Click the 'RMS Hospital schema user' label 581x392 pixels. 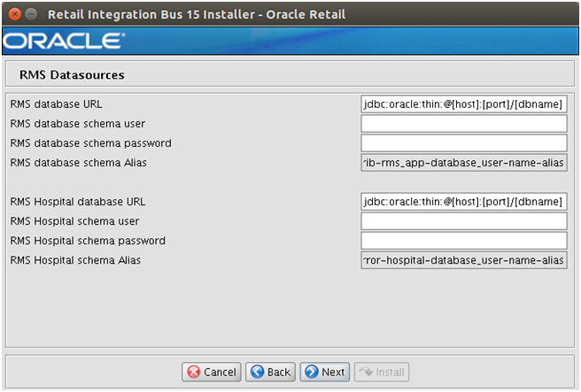74,221
